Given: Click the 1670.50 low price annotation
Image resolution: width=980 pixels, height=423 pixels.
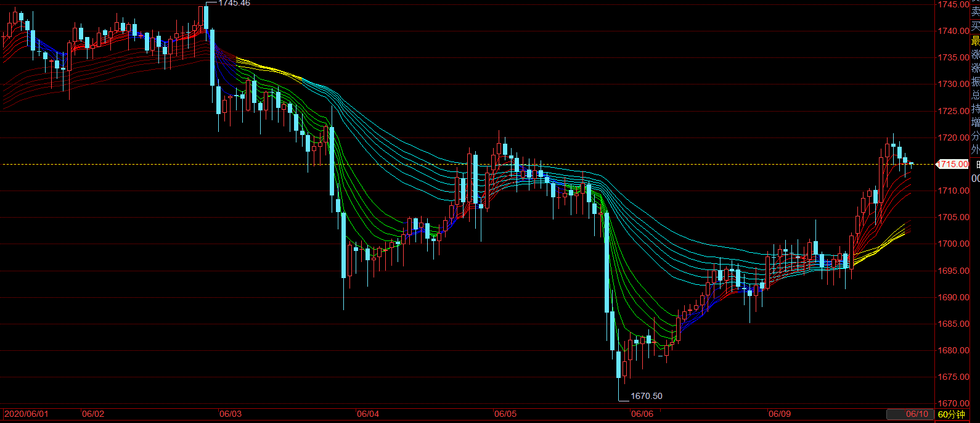Looking at the screenshot, I should click(x=647, y=396).
